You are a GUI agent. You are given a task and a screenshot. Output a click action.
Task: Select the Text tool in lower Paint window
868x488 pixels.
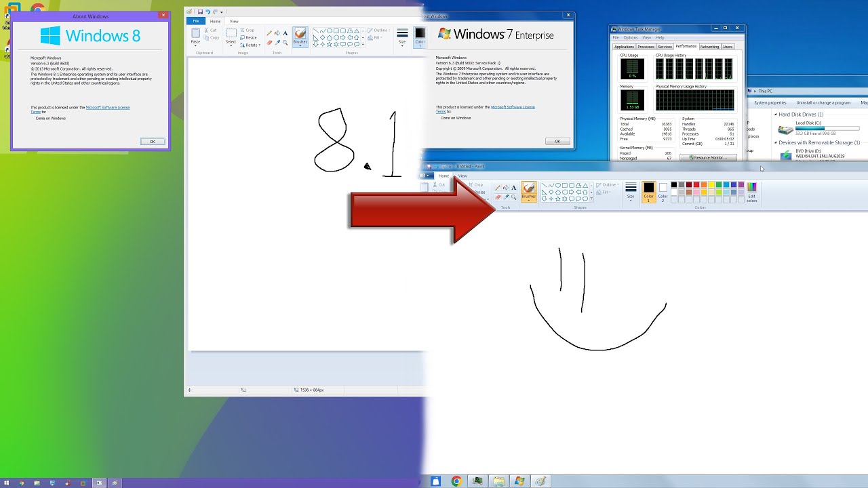click(x=513, y=188)
